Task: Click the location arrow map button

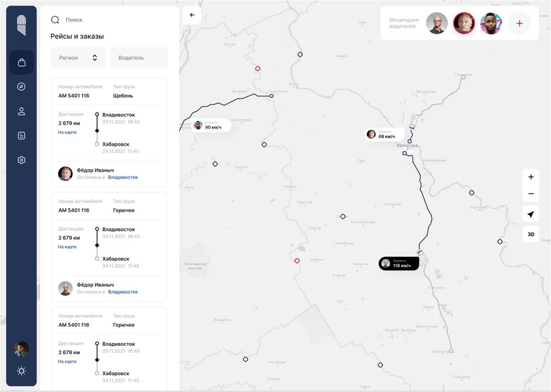Action: click(x=531, y=214)
